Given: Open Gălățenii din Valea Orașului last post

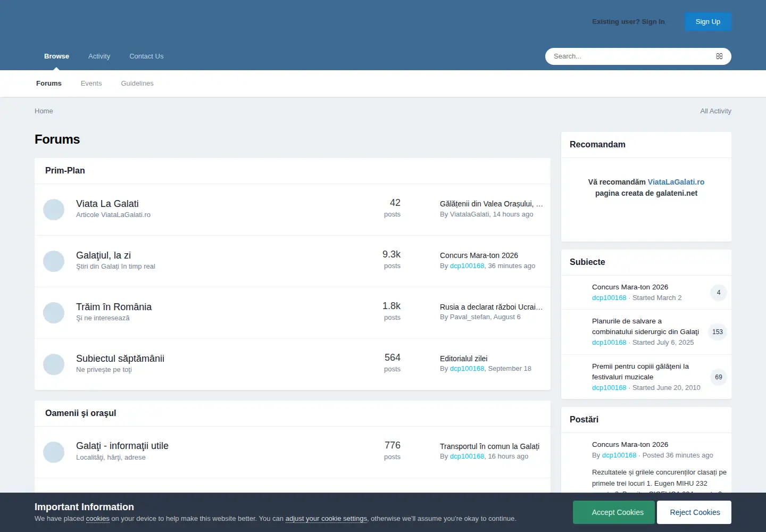Looking at the screenshot, I should [x=491, y=204].
